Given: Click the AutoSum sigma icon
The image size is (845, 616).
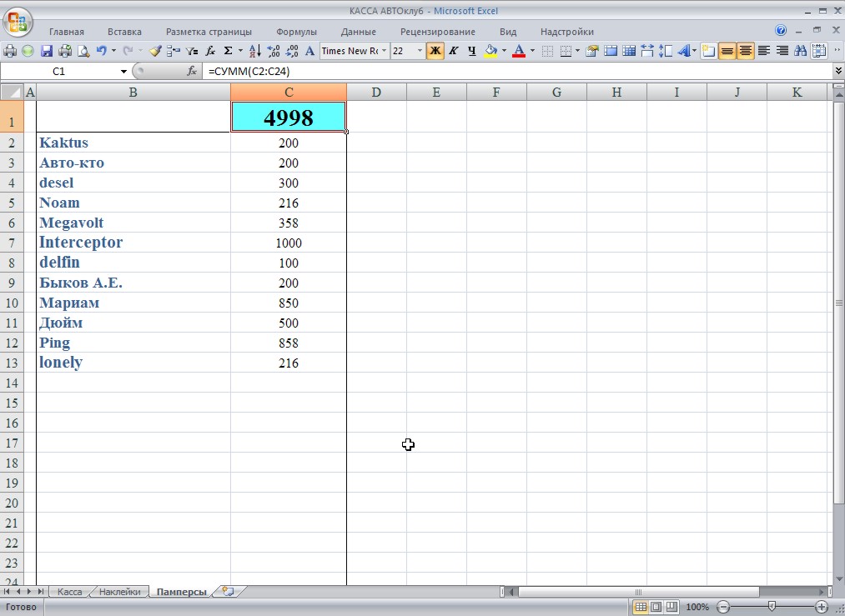Looking at the screenshot, I should [229, 51].
